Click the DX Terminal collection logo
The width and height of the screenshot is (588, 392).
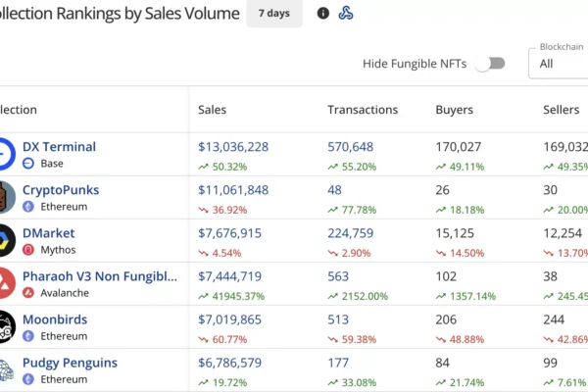pyautogui.click(x=5, y=154)
